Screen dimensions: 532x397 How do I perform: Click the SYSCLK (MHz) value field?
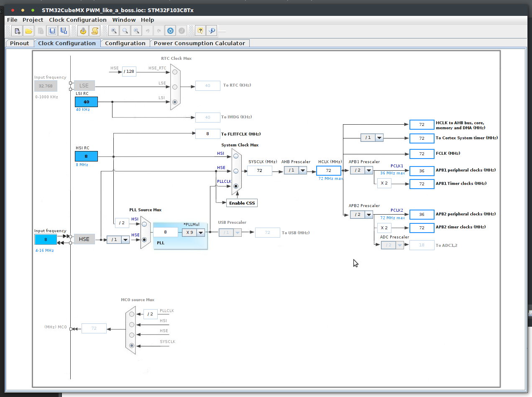[260, 170]
